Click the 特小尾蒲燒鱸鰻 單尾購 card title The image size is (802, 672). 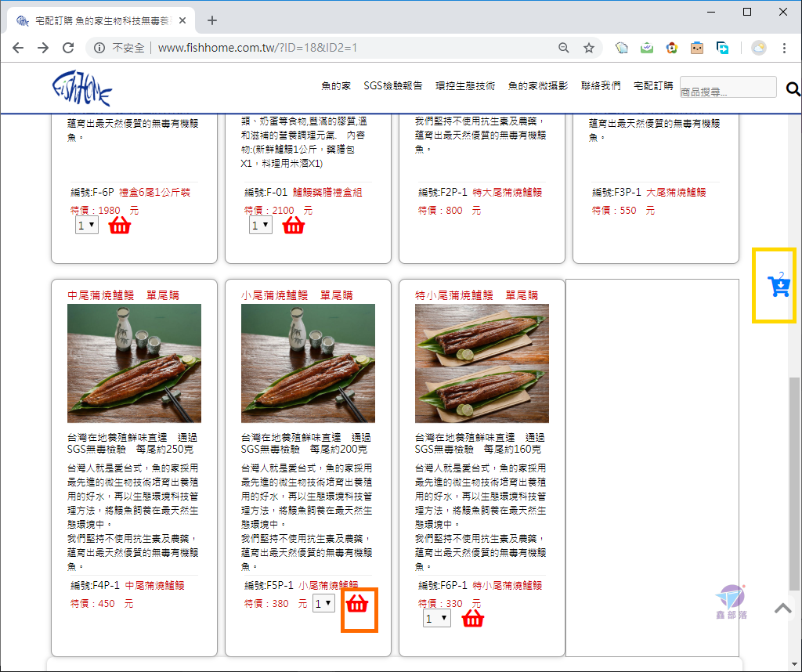[477, 295]
